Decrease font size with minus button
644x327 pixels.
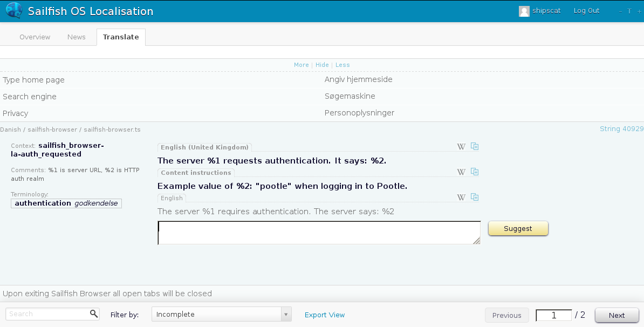[x=620, y=11]
